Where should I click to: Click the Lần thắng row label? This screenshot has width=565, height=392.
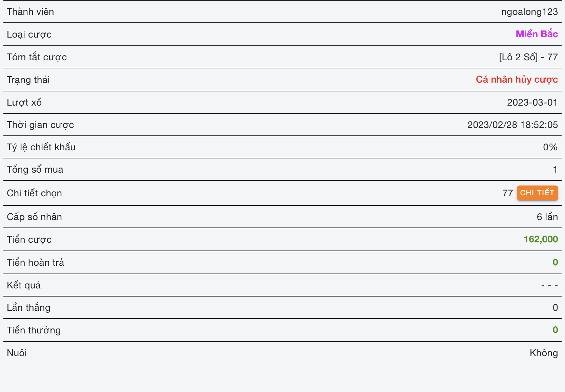[x=28, y=307]
